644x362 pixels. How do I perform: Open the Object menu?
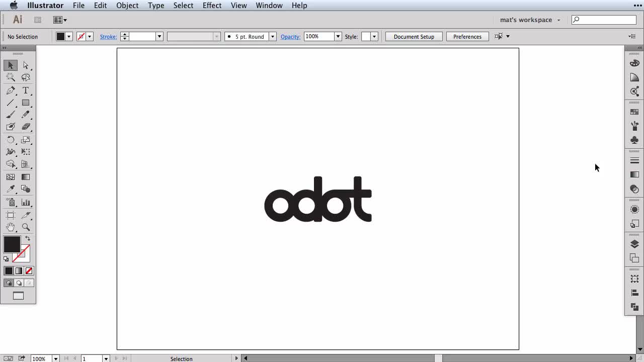coord(127,6)
